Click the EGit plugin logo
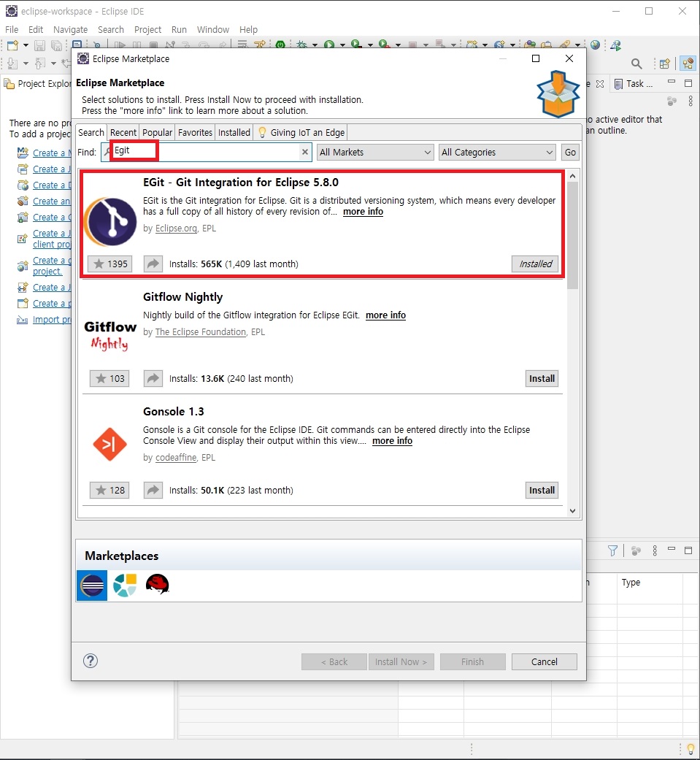The image size is (700, 760). (x=110, y=222)
